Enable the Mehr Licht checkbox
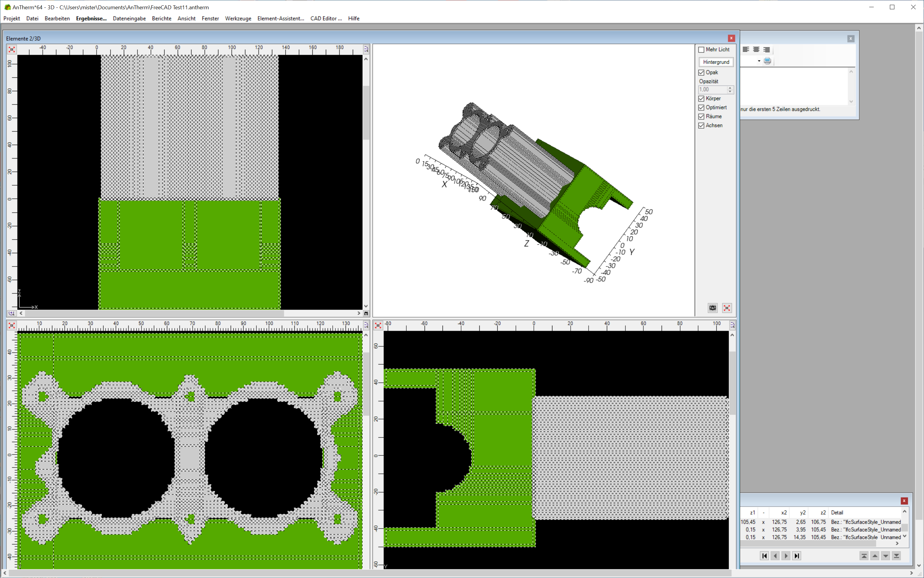The height and width of the screenshot is (578, 924). [701, 50]
